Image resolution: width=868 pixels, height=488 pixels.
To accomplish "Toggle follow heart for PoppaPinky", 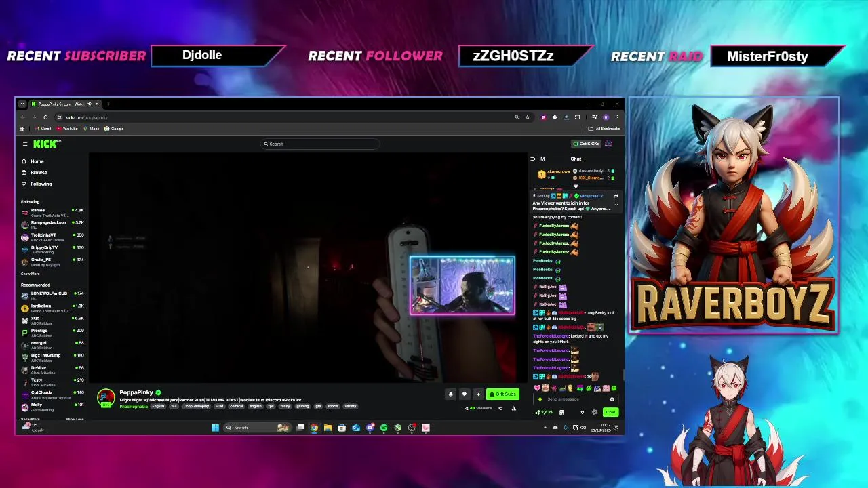I will point(464,394).
